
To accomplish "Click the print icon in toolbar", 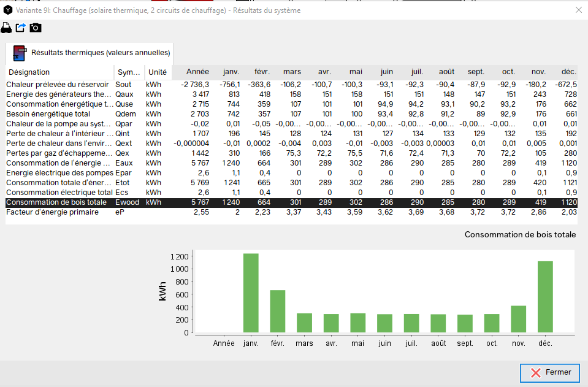I will pos(6,28).
